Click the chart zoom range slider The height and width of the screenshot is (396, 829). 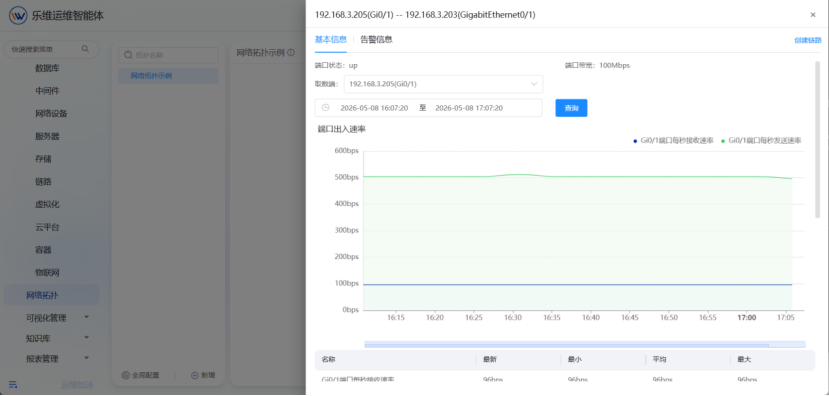pyautogui.click(x=584, y=345)
